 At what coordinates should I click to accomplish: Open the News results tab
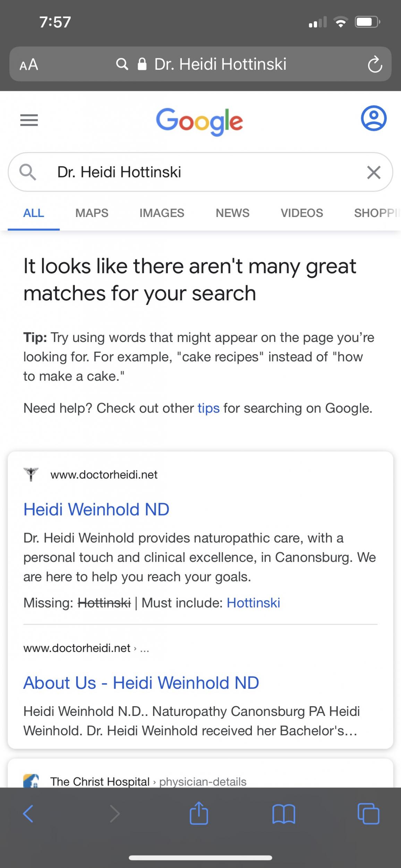click(x=232, y=213)
